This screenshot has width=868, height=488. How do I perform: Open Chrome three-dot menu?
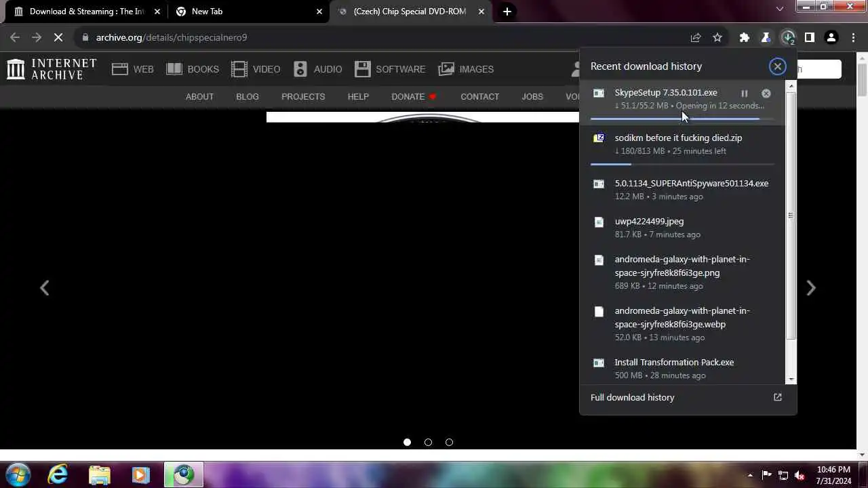coord(852,38)
